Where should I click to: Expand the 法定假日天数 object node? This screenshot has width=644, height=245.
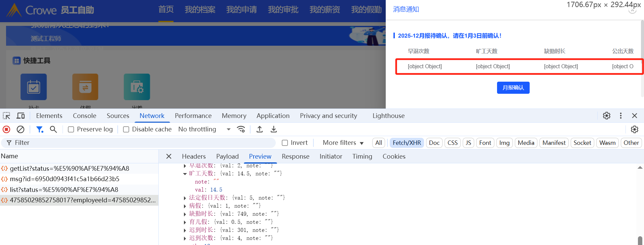185,198
